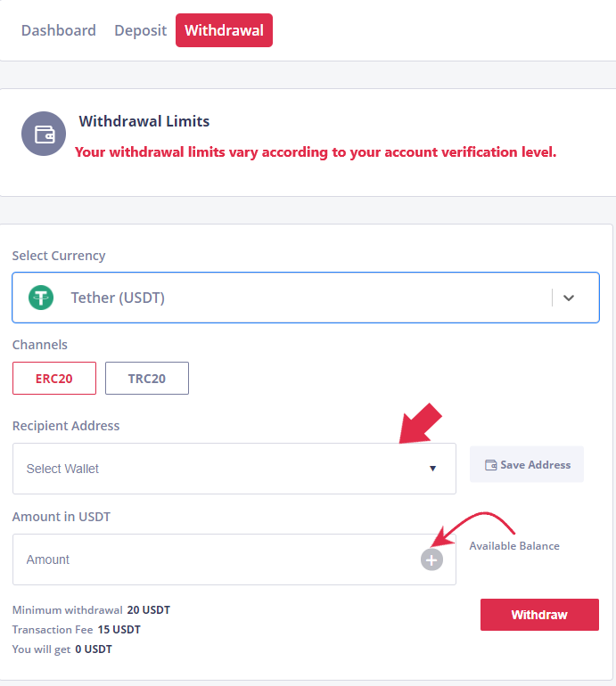Open the Select Wallet dropdown
Screen dimensions: 616x686
click(x=234, y=469)
